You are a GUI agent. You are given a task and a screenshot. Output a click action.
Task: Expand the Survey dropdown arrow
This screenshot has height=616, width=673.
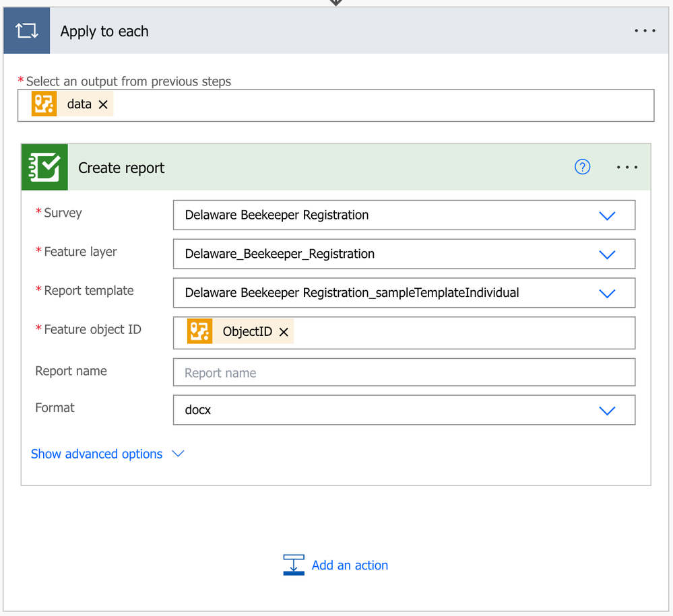point(607,215)
